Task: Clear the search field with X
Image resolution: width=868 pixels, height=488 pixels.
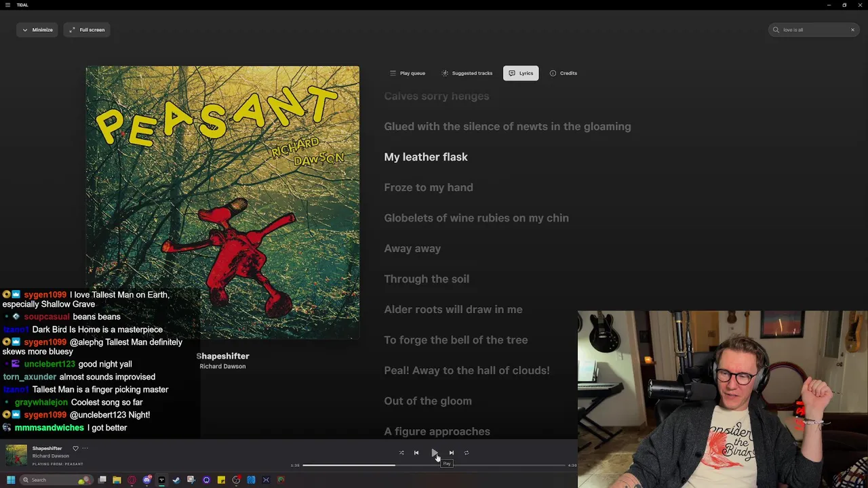Action: (852, 30)
